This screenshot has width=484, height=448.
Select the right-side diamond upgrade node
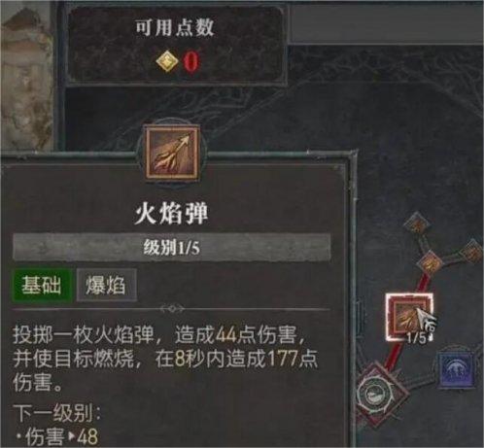[x=474, y=252]
